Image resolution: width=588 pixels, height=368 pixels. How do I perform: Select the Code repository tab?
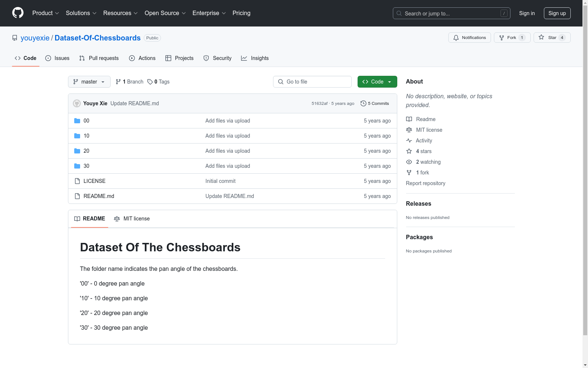26,58
